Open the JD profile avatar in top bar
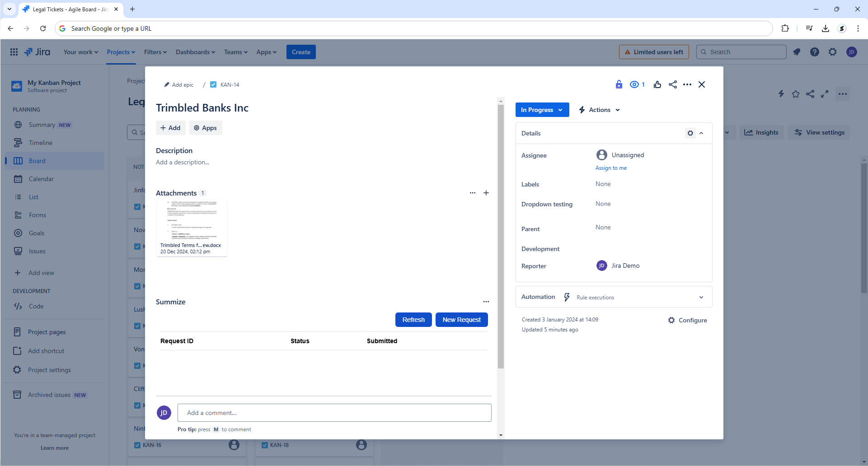 coord(852,52)
